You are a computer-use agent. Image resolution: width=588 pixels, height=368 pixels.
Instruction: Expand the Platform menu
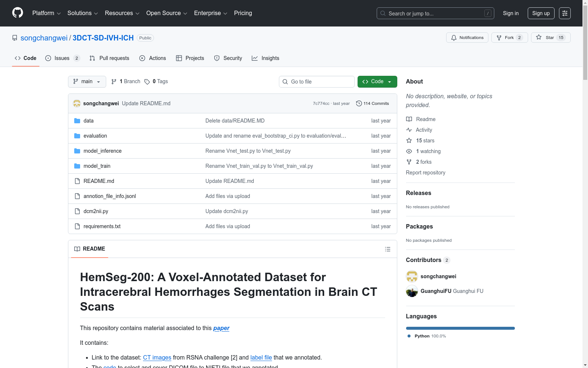(x=46, y=13)
